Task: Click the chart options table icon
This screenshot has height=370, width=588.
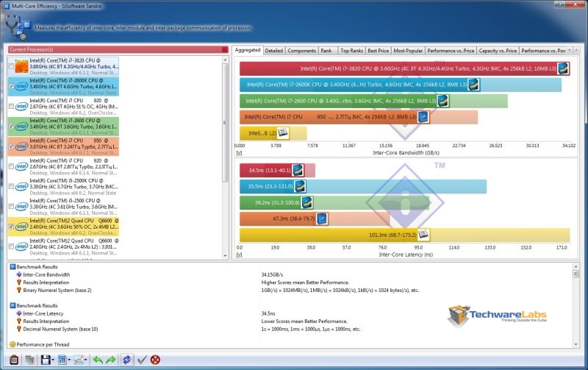Action: click(x=62, y=360)
